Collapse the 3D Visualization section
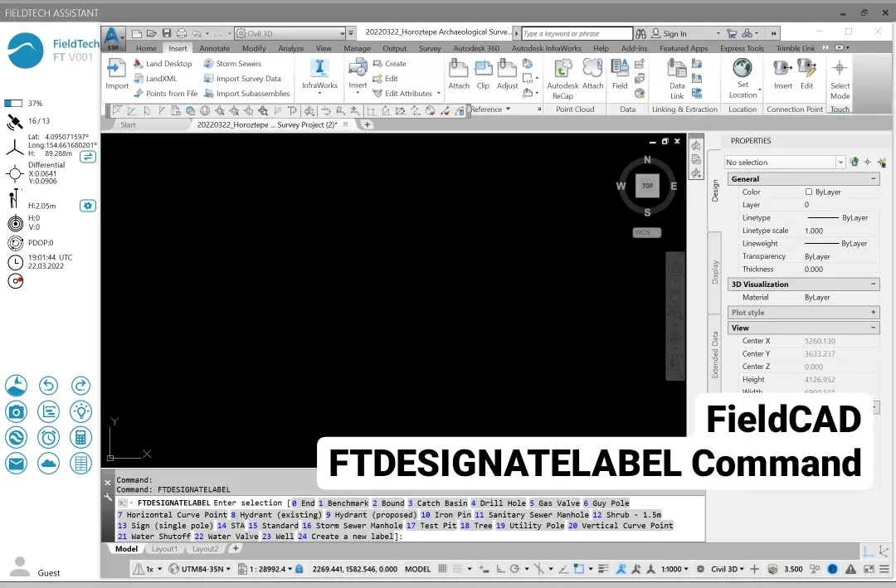The image size is (896, 588). pos(873,284)
